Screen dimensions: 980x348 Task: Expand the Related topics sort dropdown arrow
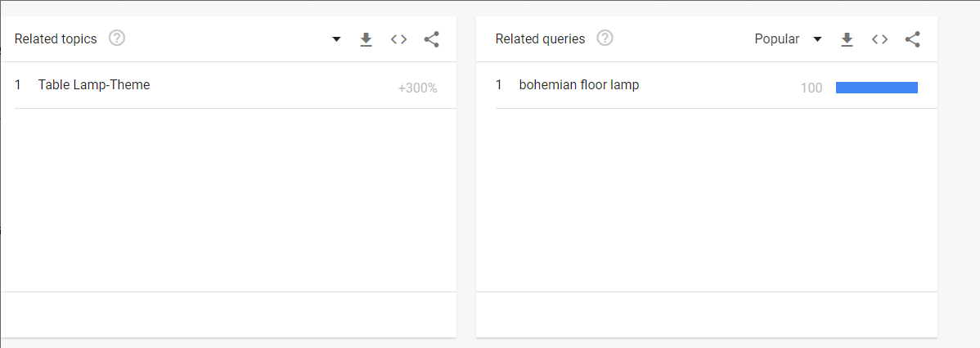coord(336,39)
